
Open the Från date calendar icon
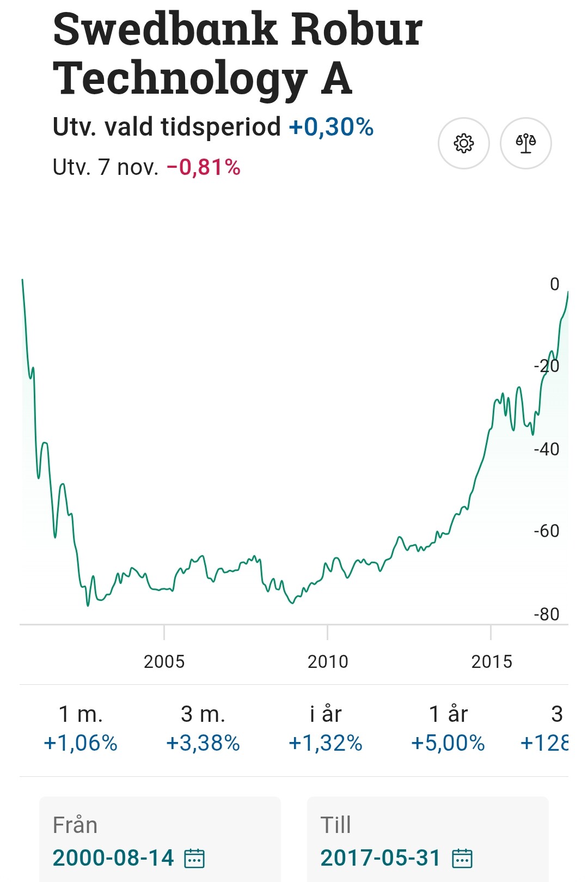click(194, 858)
